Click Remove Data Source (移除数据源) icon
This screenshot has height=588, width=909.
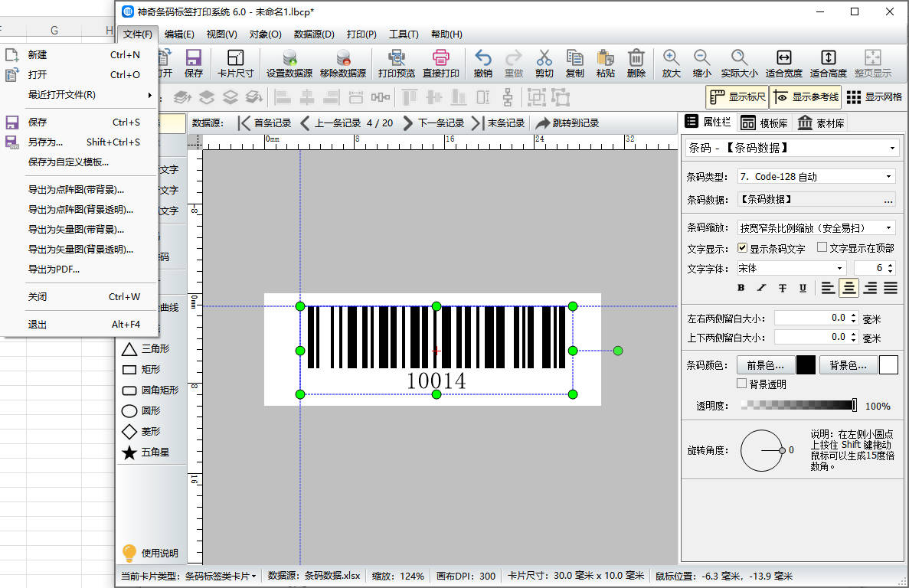click(343, 63)
